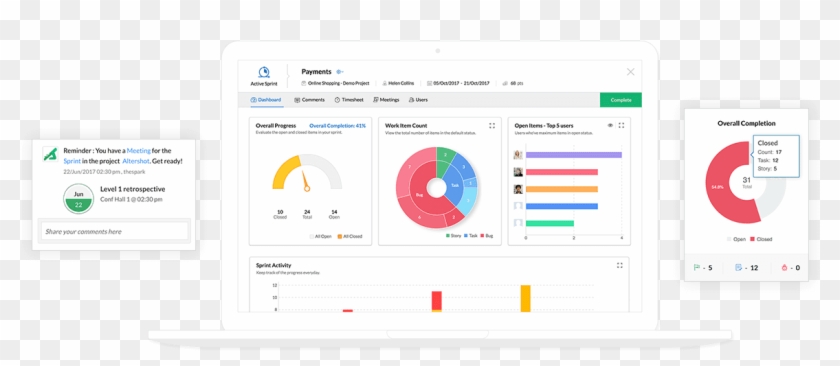Click the green Complete button
The image size is (840, 366).
point(620,100)
